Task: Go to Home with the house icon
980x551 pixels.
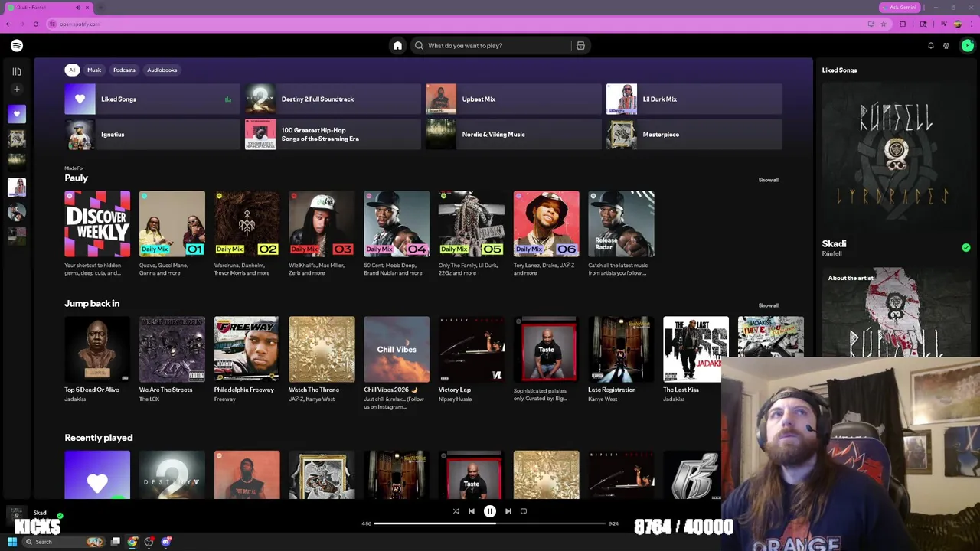Action: pyautogui.click(x=397, y=46)
